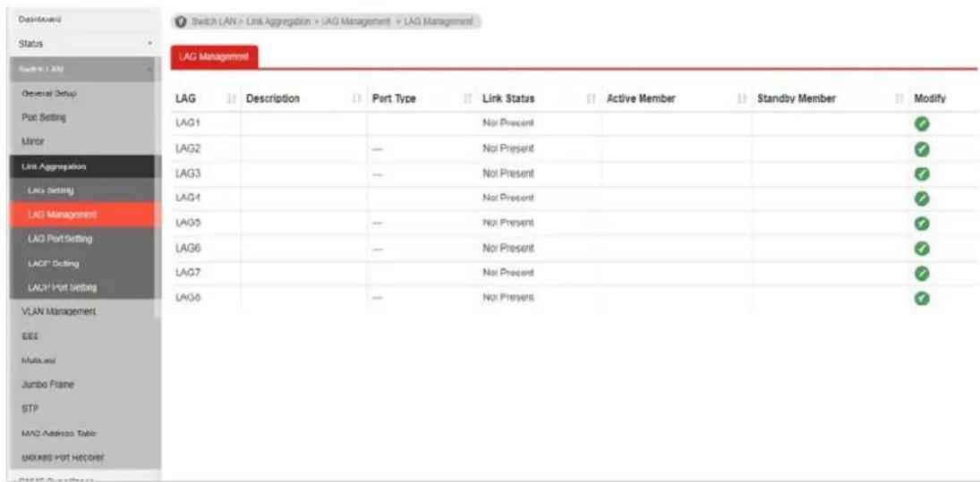Open the LAG Setting submenu item

51,190
